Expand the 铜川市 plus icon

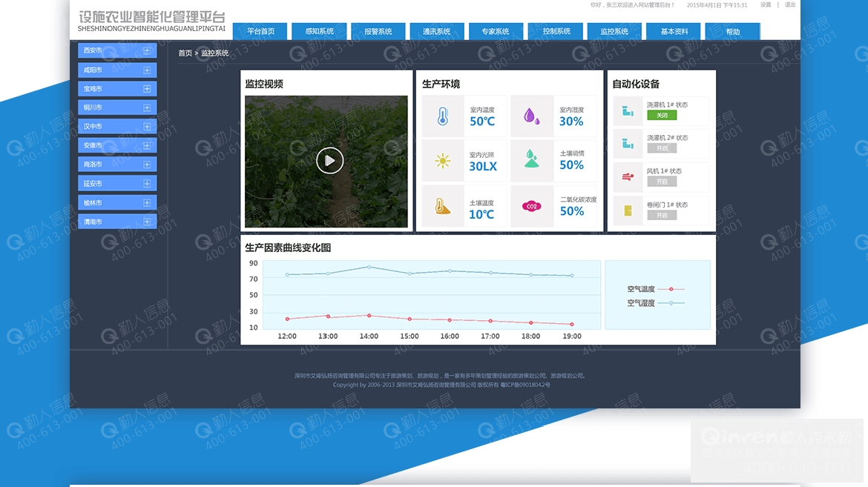(147, 107)
